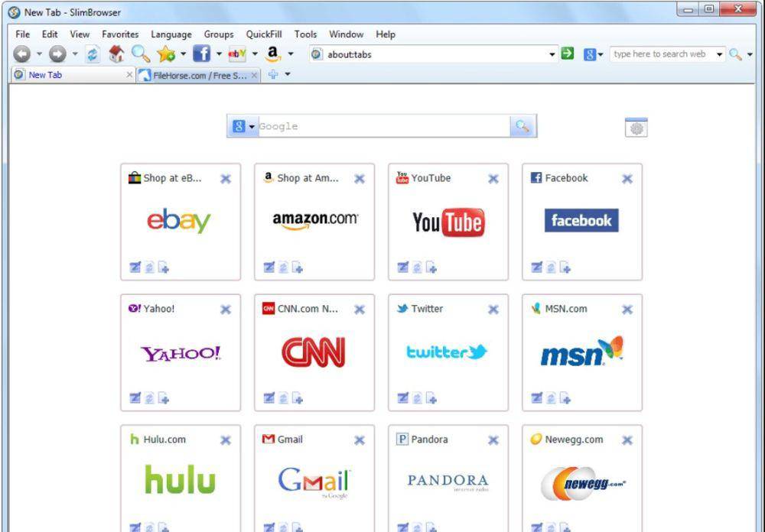Open the new tab page settings gear
This screenshot has width=765, height=532.
tap(636, 128)
